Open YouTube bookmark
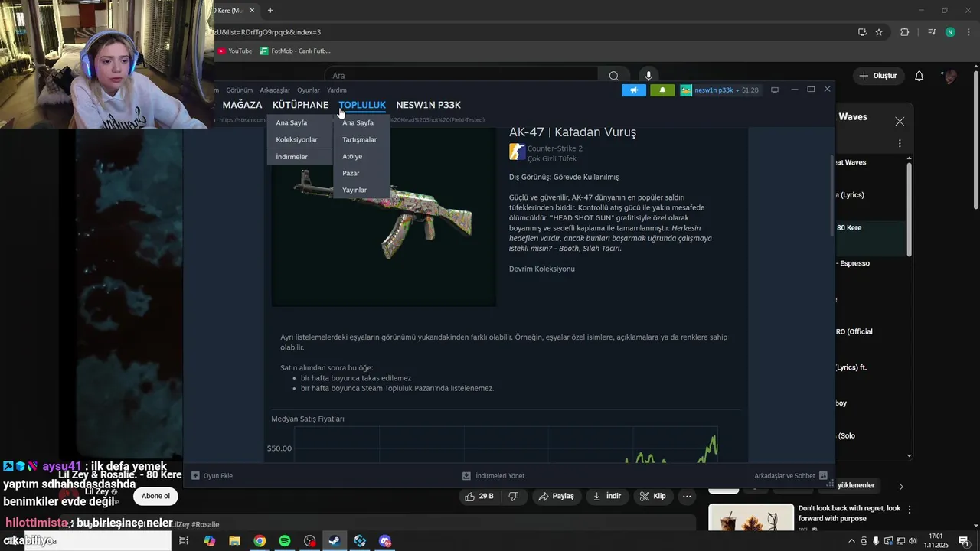Screen dimensions: 980x551 pos(235,51)
